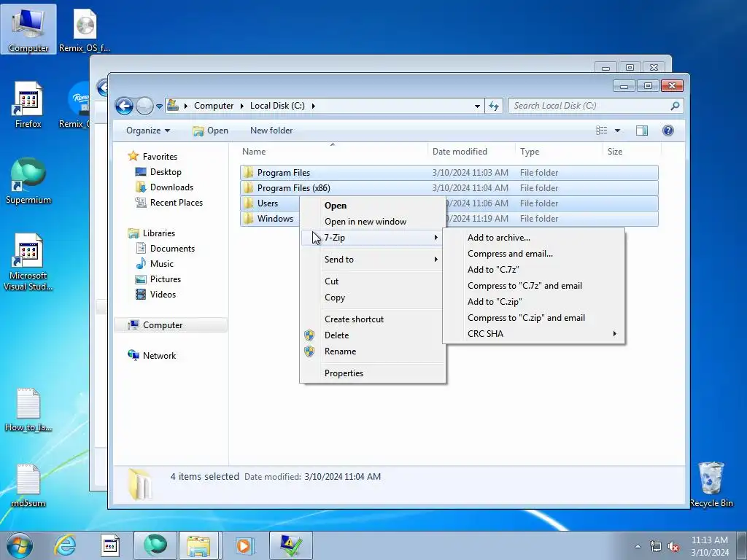Choose Open from the context menu
747x560 pixels.
point(373,206)
